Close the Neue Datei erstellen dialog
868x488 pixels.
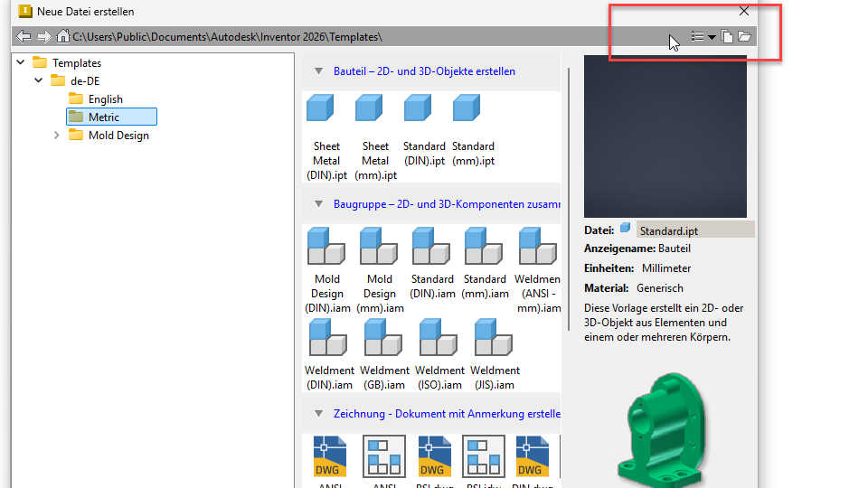(x=744, y=11)
